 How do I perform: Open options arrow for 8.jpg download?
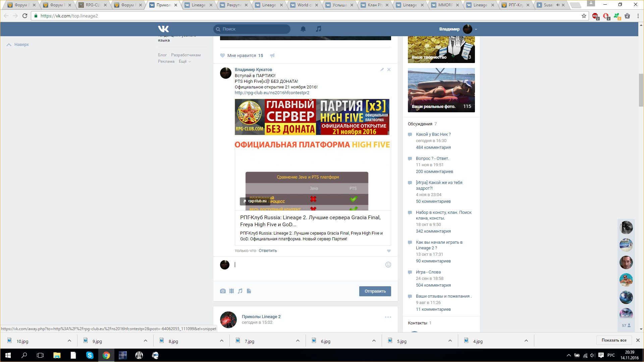(x=222, y=341)
